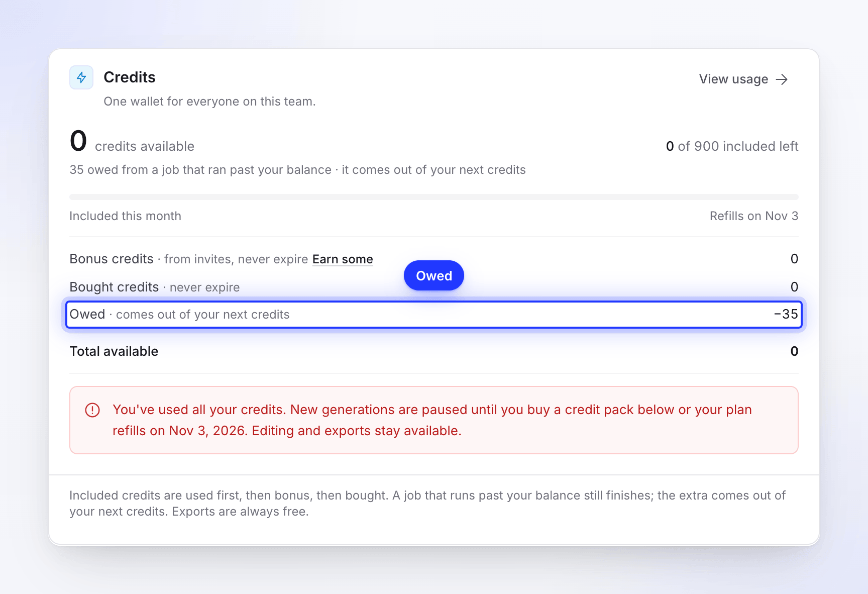Click the Bonus credits row label
Image resolution: width=868 pixels, height=594 pixels.
112,259
